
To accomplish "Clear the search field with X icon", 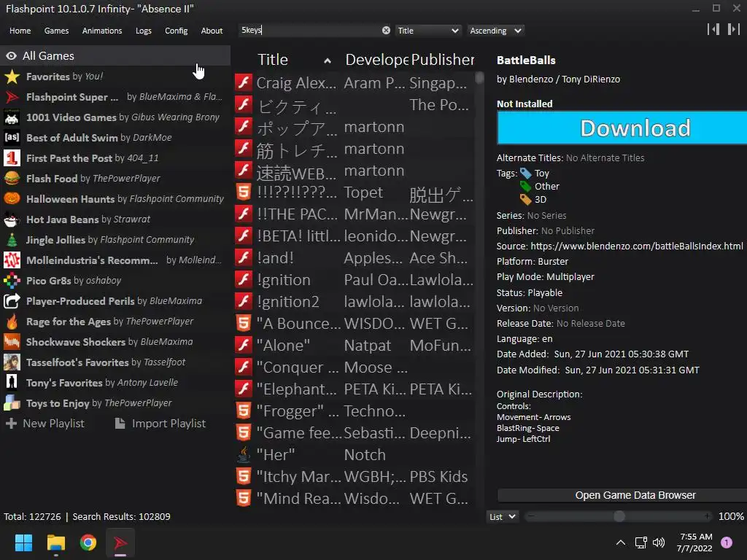I will pyautogui.click(x=386, y=31).
